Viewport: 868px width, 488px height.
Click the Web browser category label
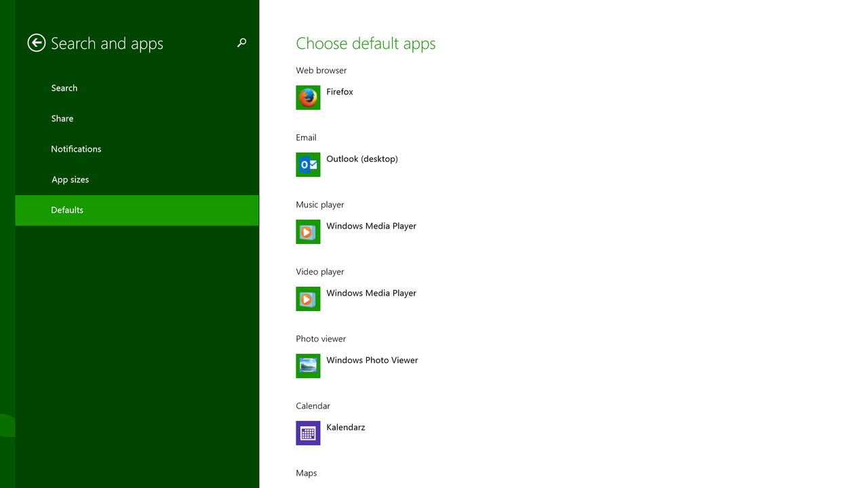pos(321,70)
